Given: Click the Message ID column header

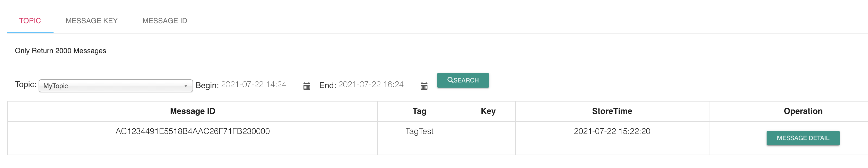Looking at the screenshot, I should [192, 111].
